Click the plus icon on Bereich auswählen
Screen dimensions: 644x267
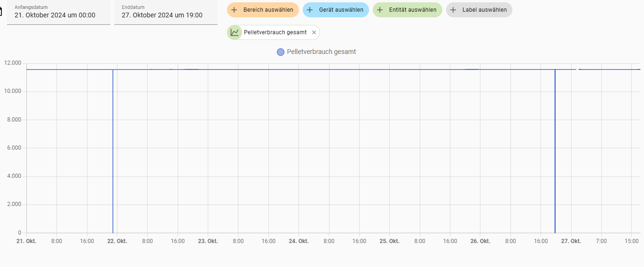point(234,10)
